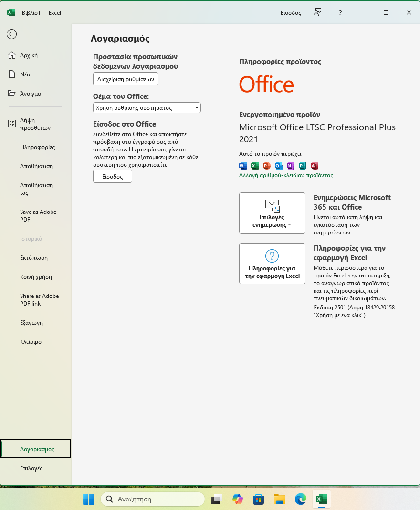
Task: Choose Λήψη πρόσθετων in the sidebar
Action: point(35,124)
